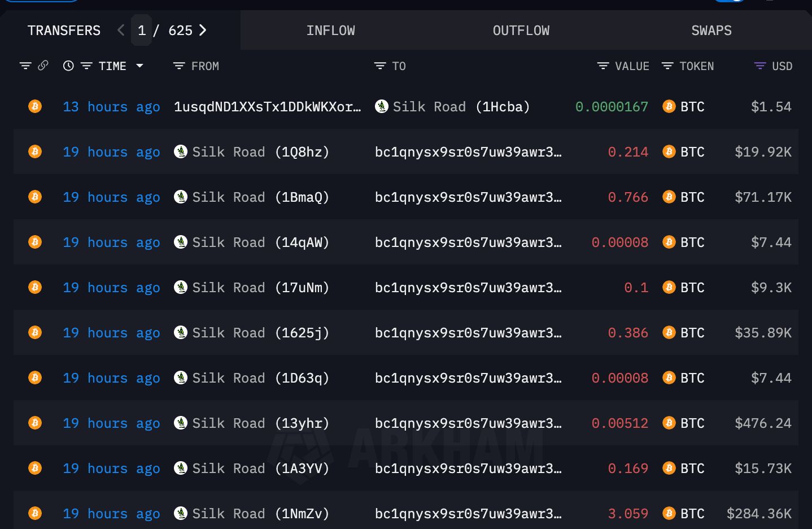Select the OUTFLOW tab

pyautogui.click(x=521, y=31)
